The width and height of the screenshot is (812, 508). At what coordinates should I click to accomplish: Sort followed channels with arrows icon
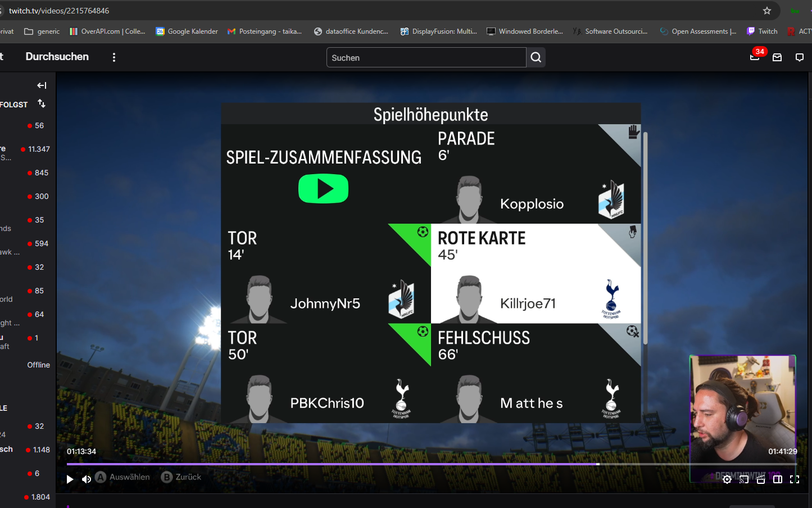click(x=42, y=103)
